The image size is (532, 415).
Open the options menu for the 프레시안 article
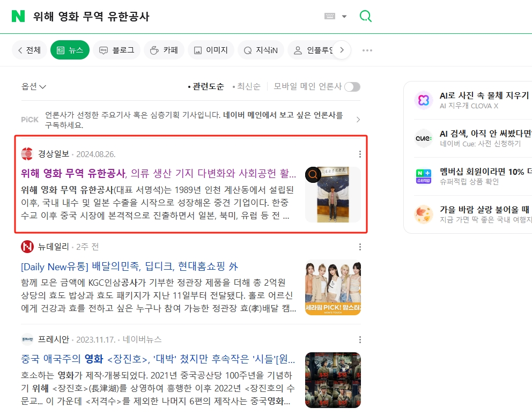point(360,339)
